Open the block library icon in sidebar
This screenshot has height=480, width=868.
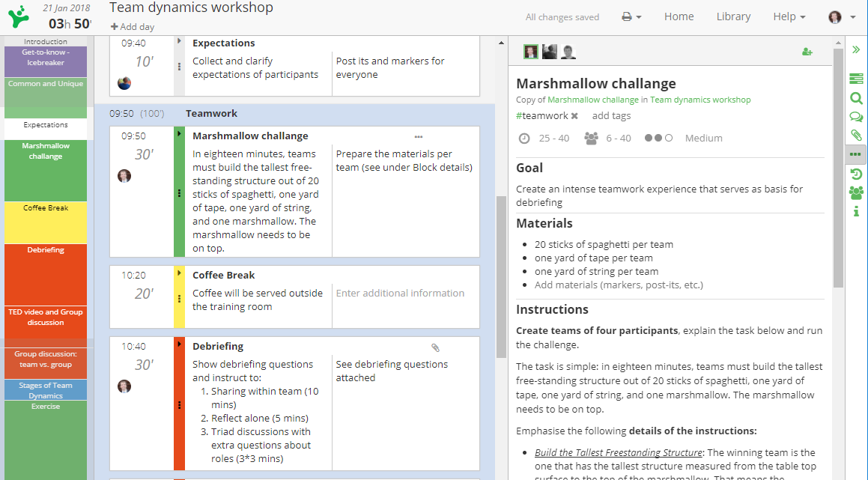(856, 79)
